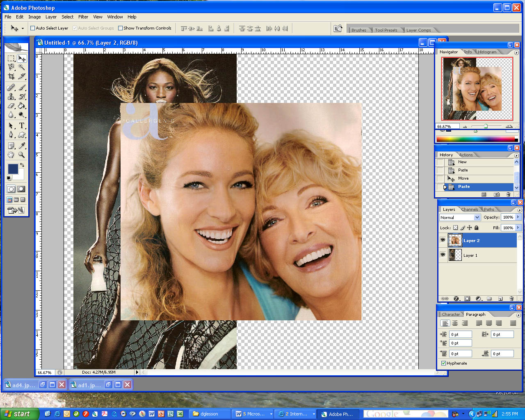The image size is (525, 420).
Task: Enable Auto Select Layer checkbox
Action: tap(33, 28)
